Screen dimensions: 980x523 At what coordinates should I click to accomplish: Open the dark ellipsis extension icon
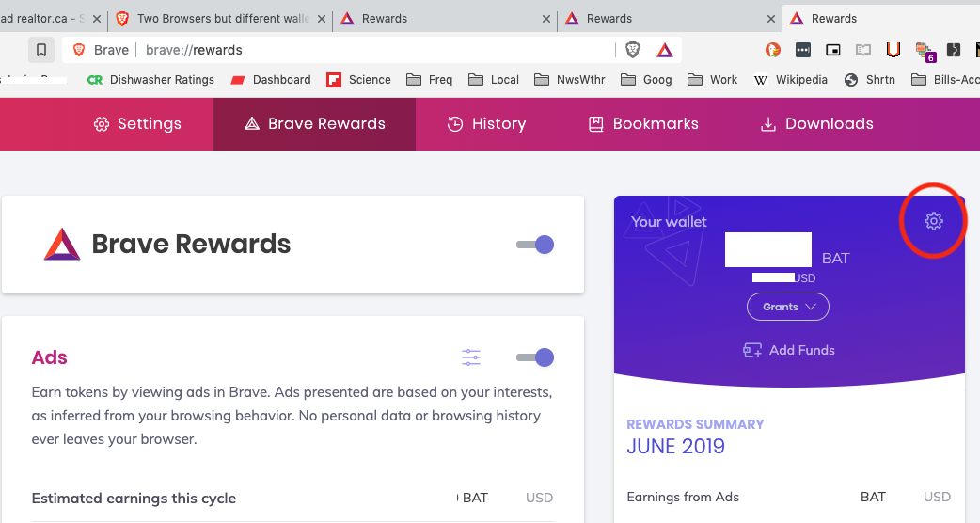tap(803, 50)
